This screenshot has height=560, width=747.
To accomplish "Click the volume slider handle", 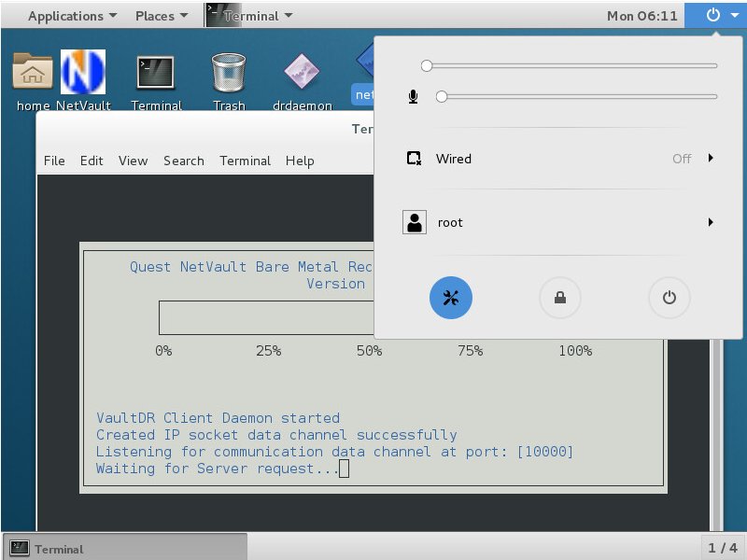I will click(x=427, y=65).
